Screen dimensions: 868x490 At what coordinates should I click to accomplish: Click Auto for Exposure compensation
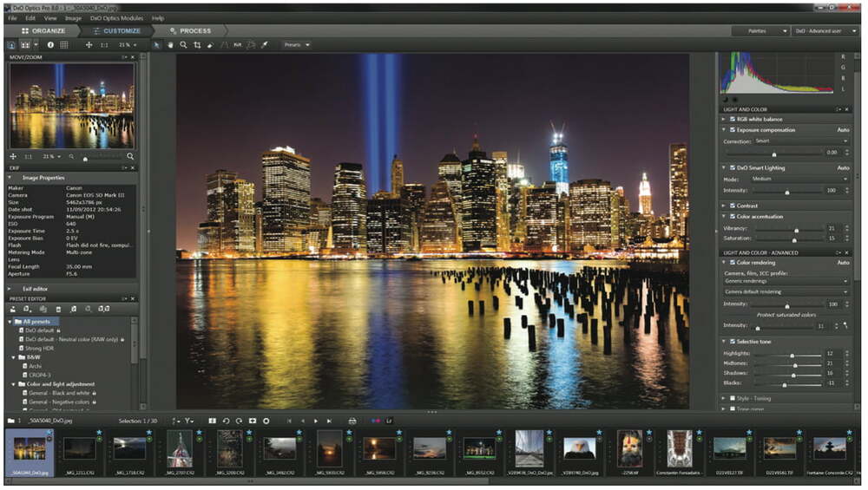pyautogui.click(x=843, y=130)
